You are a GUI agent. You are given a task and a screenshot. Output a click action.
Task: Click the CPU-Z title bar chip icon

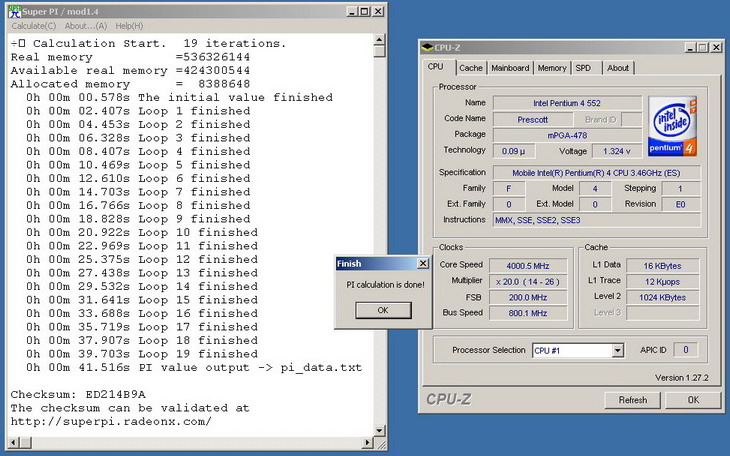pyautogui.click(x=426, y=48)
